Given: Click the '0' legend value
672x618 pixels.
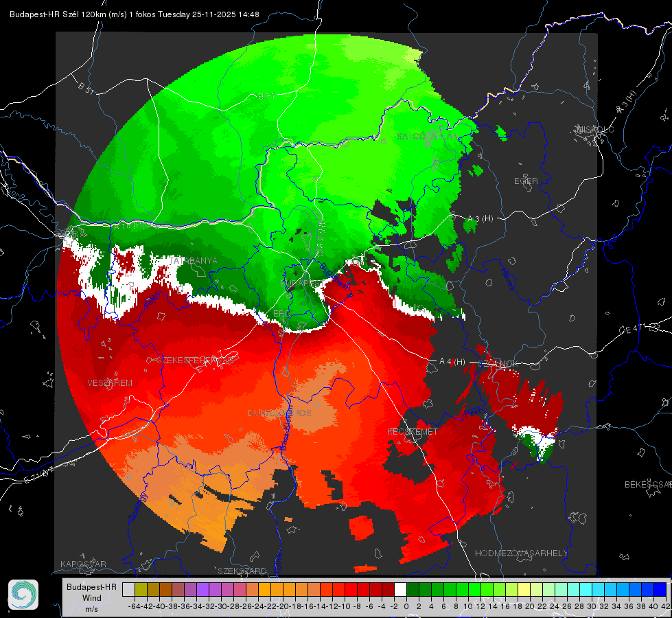Looking at the screenshot, I should point(406,606).
